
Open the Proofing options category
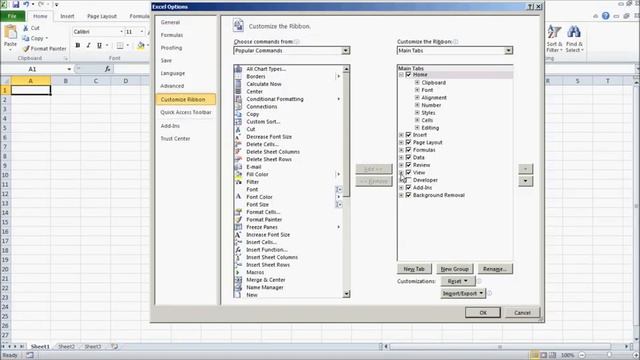(171, 48)
